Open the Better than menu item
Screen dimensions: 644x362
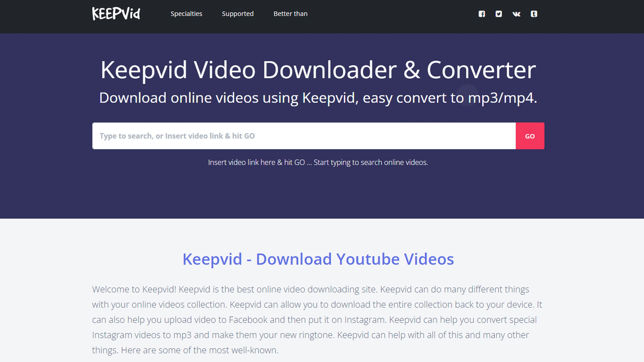pyautogui.click(x=290, y=14)
